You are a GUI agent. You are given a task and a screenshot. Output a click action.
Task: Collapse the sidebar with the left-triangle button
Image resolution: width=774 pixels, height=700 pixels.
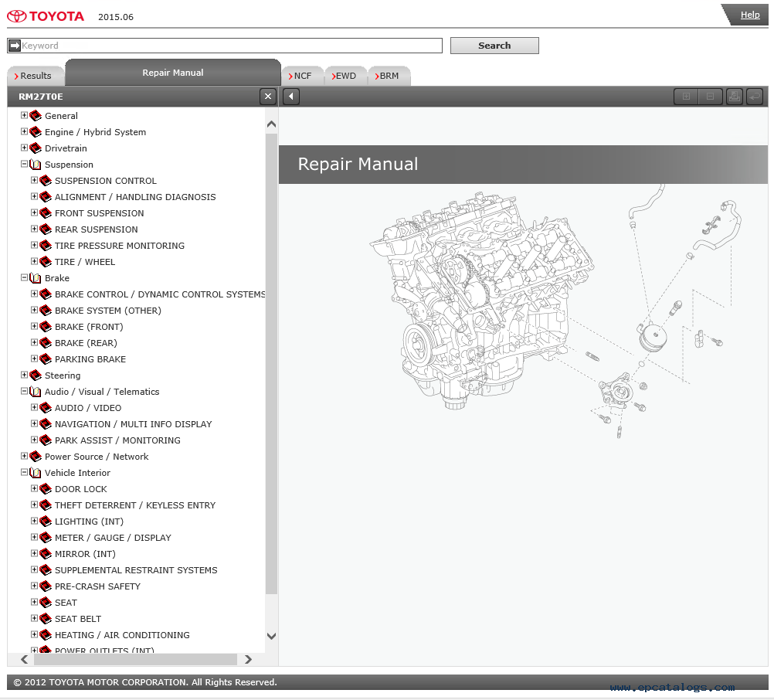coord(290,97)
